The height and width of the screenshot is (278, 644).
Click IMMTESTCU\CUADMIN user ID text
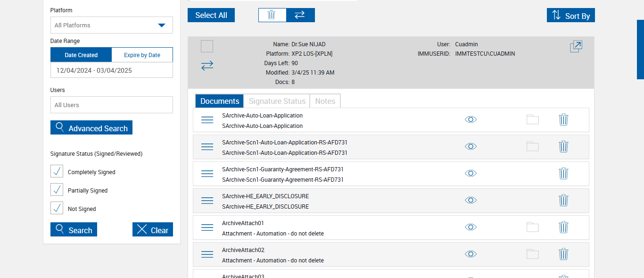point(485,54)
